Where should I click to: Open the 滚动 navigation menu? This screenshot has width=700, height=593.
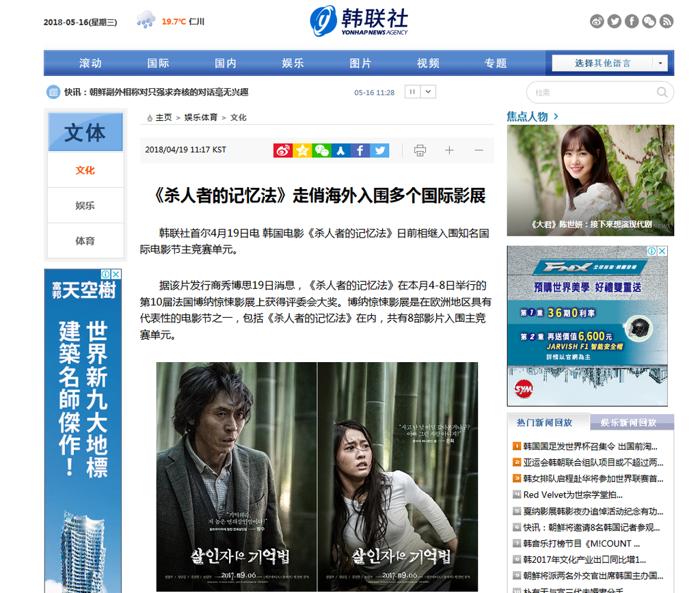pyautogui.click(x=91, y=64)
